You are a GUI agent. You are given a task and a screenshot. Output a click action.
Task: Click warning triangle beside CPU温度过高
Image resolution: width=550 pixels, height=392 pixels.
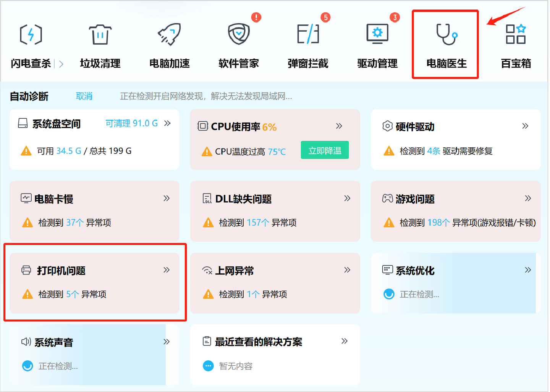(x=207, y=152)
